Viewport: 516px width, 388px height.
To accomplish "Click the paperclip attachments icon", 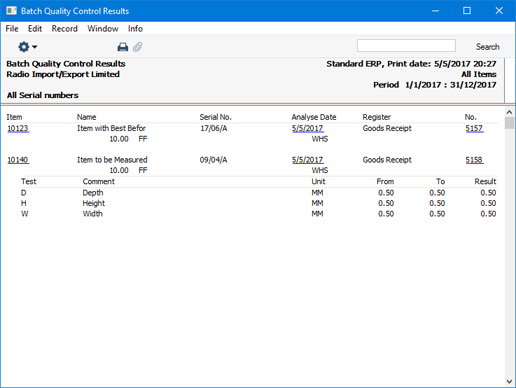I will pos(138,47).
